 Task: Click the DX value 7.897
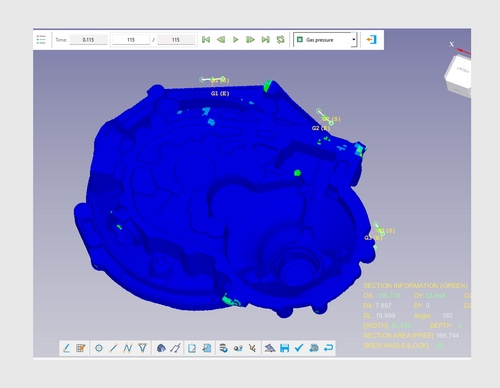[x=383, y=305]
